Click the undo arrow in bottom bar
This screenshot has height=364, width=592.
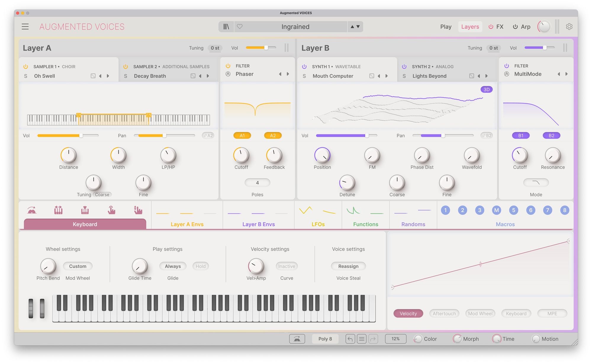(x=350, y=339)
